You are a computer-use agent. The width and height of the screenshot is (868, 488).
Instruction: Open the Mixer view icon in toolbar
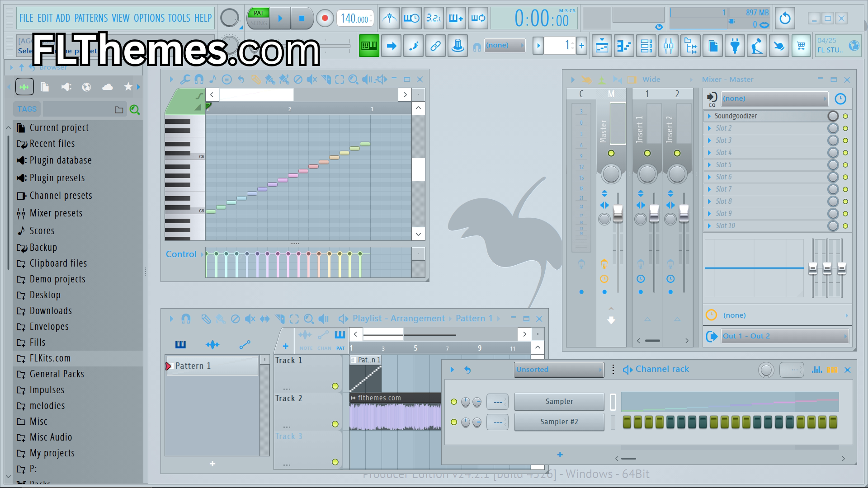coord(668,46)
